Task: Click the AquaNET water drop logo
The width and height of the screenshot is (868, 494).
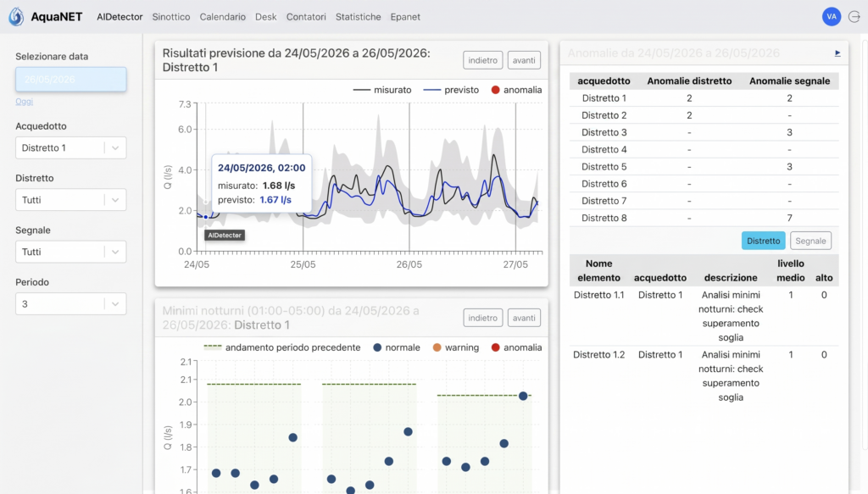Action: coord(16,17)
